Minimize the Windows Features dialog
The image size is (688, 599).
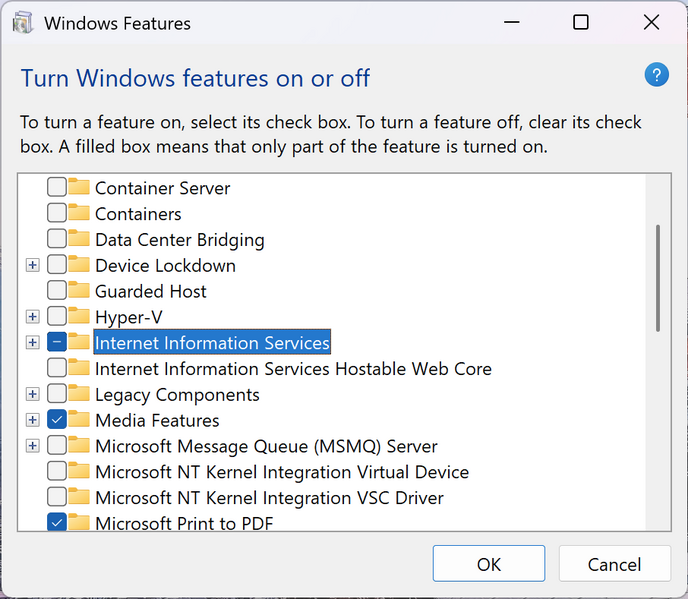tap(512, 22)
